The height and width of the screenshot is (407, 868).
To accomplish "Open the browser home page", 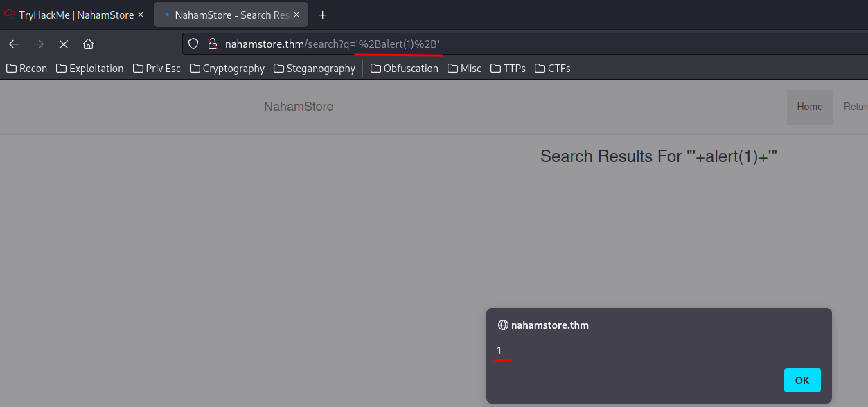I will coord(88,44).
